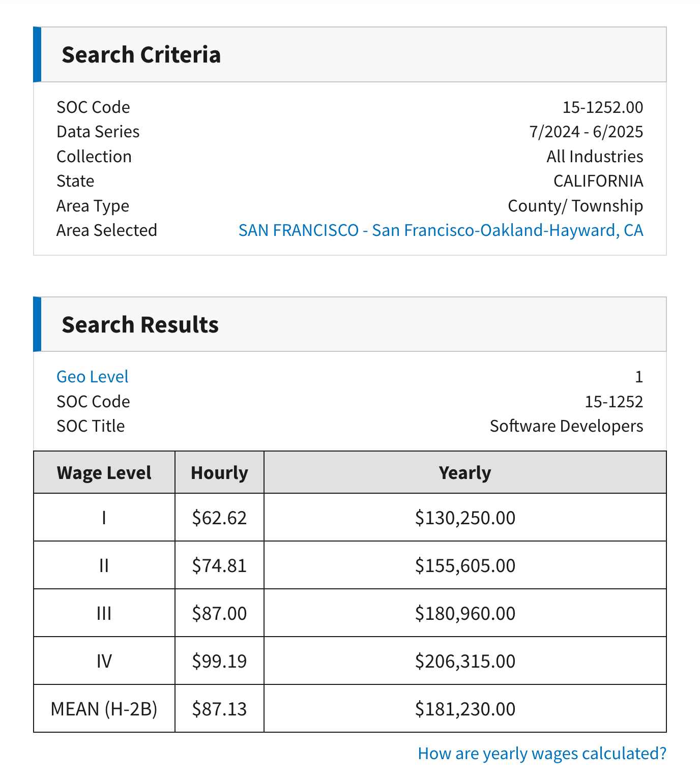Viewport: 700px width, 780px height.
Task: Click the Search Results heading
Action: pyautogui.click(x=140, y=324)
